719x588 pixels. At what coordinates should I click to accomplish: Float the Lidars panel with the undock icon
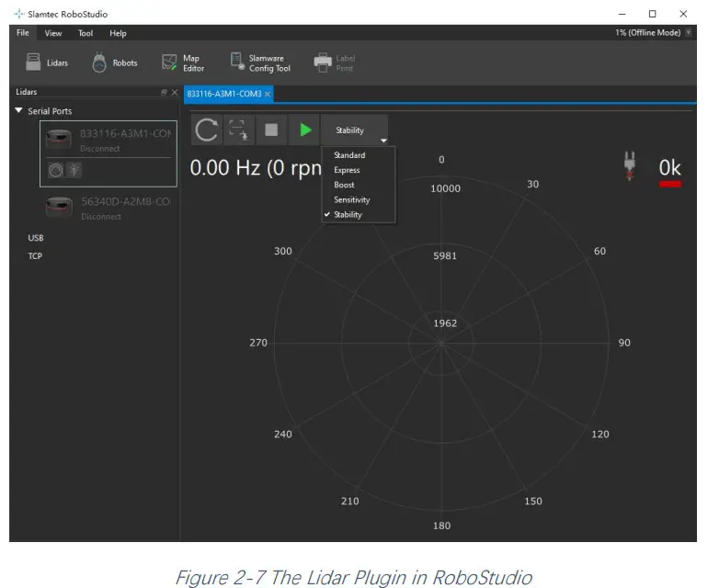tap(164, 92)
